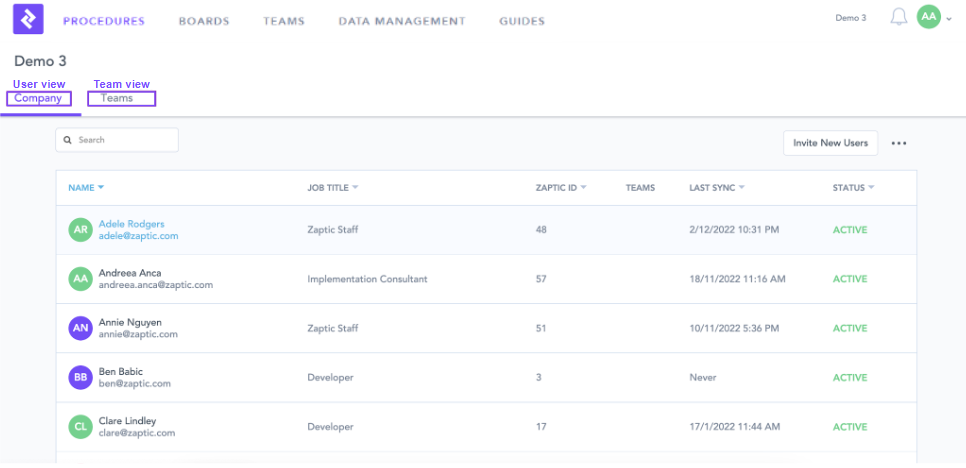The image size is (966, 468).
Task: Click the Zaptic logo icon
Action: pyautogui.click(x=30, y=19)
